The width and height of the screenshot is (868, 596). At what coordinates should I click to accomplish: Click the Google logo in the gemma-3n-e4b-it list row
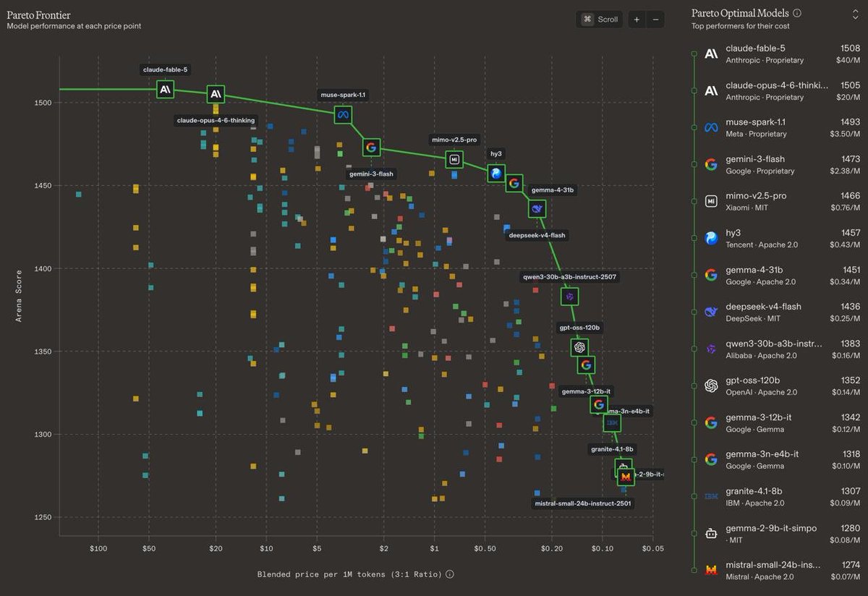coord(711,459)
